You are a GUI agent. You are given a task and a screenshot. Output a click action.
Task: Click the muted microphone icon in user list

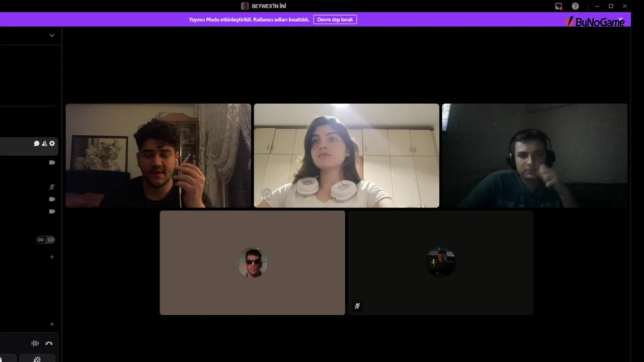pyautogui.click(x=52, y=187)
